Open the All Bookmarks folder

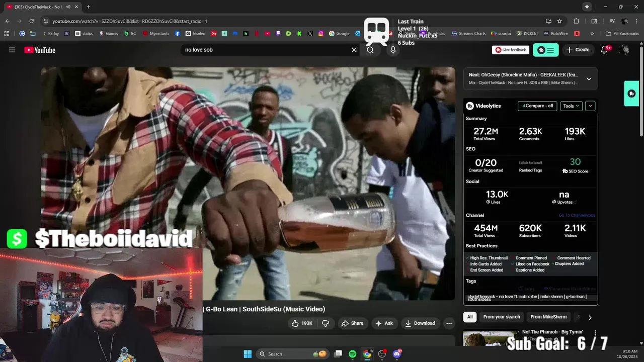(x=622, y=34)
